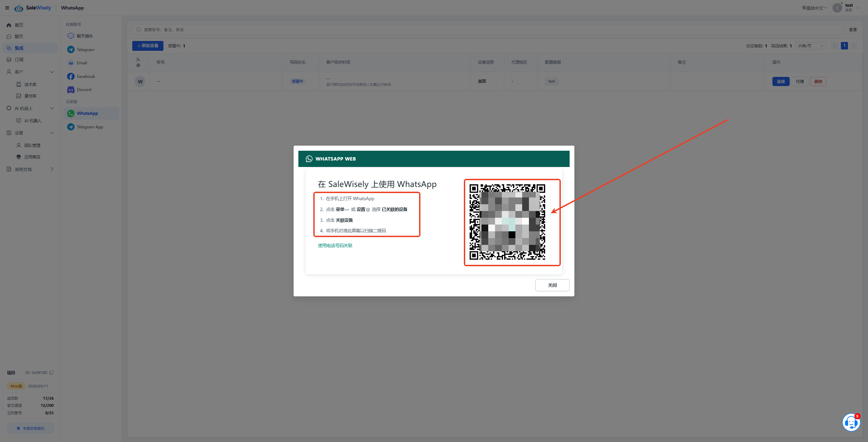
Task: Select page 1 in pagination
Action: point(844,46)
